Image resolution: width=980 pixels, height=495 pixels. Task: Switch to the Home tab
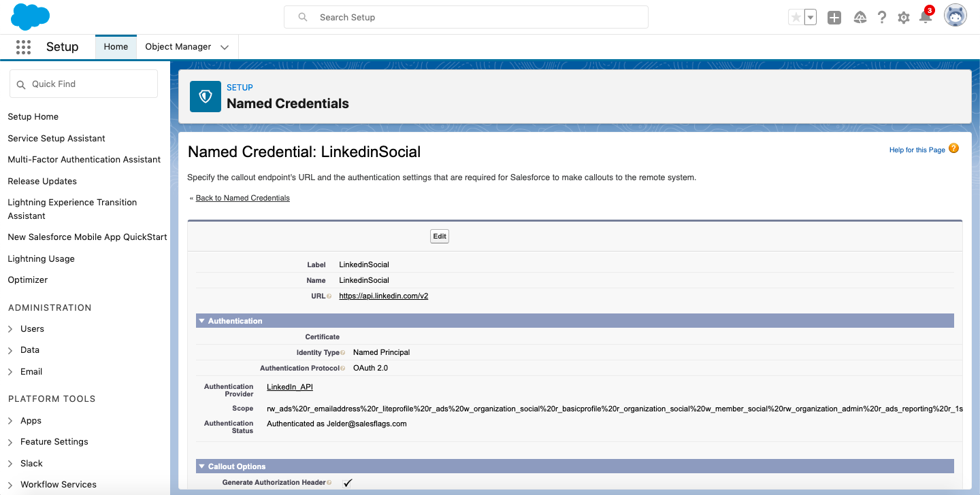point(116,47)
